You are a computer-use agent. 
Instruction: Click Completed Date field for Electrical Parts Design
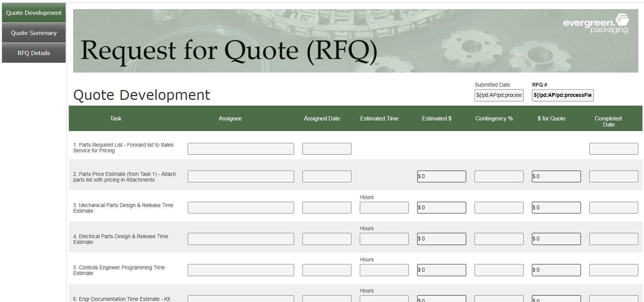pos(613,239)
